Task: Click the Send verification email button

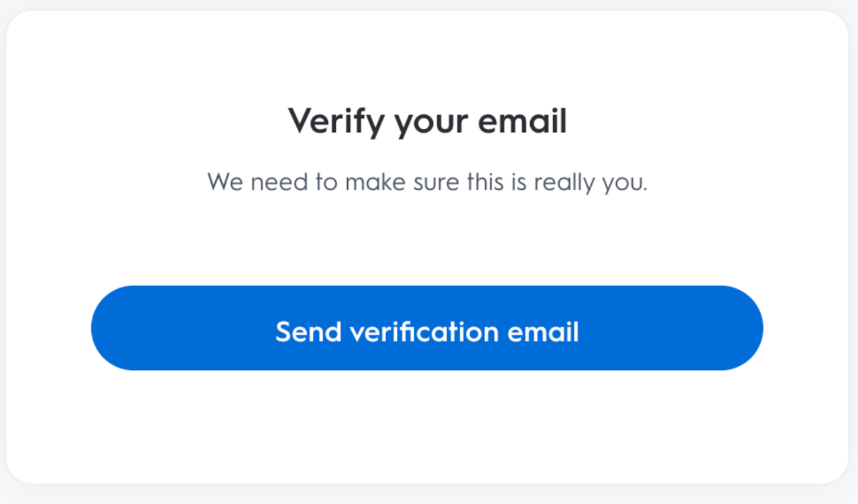Action: (x=427, y=328)
